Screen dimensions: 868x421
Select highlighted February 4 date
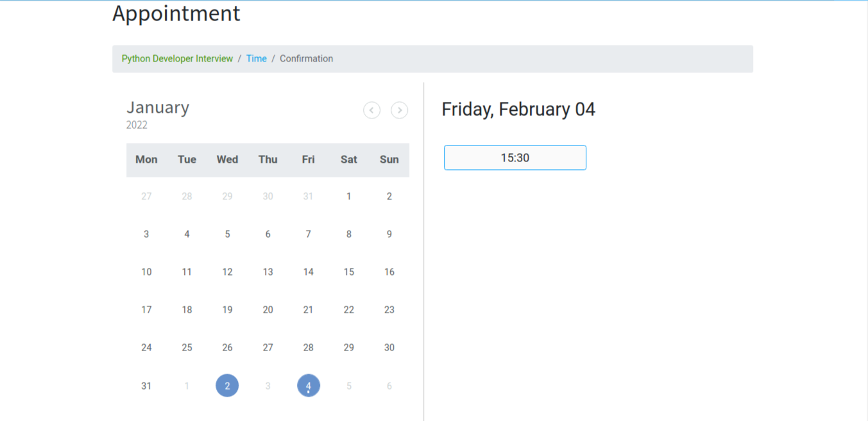tap(308, 385)
